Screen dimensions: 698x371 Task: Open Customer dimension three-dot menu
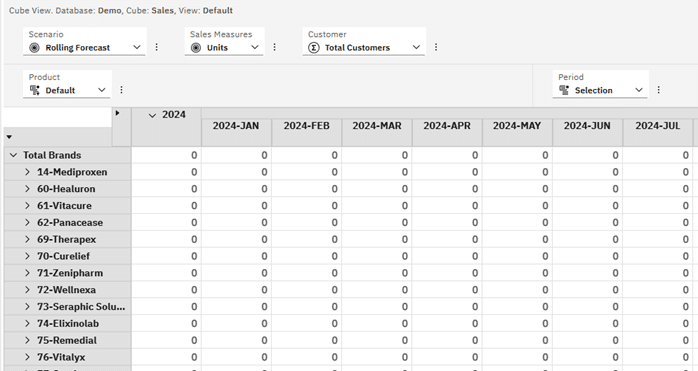click(x=436, y=47)
